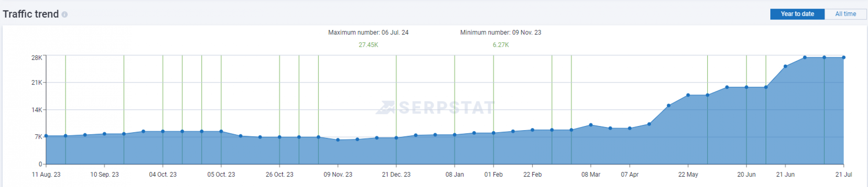Click the data point above 11 Aug. 23
The image size is (868, 187).
[46, 136]
